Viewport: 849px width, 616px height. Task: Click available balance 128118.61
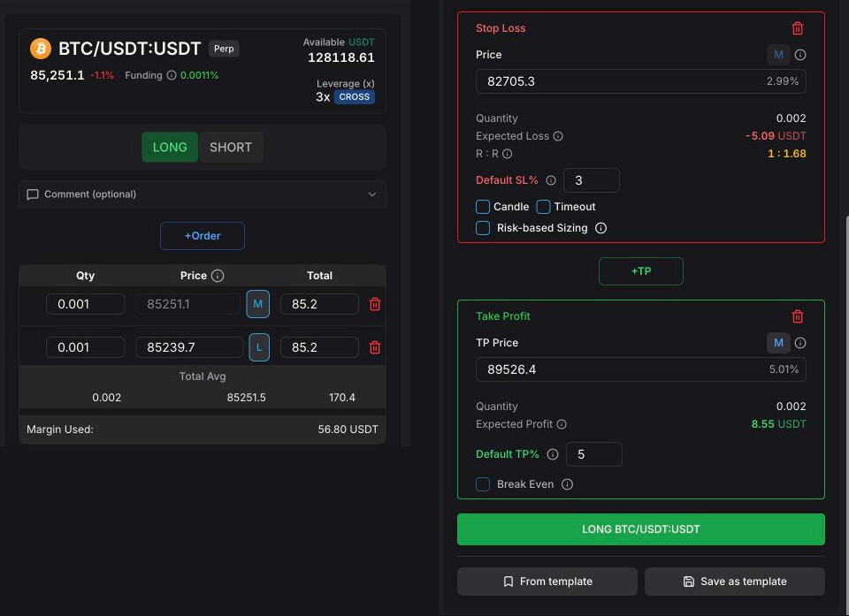coord(341,57)
